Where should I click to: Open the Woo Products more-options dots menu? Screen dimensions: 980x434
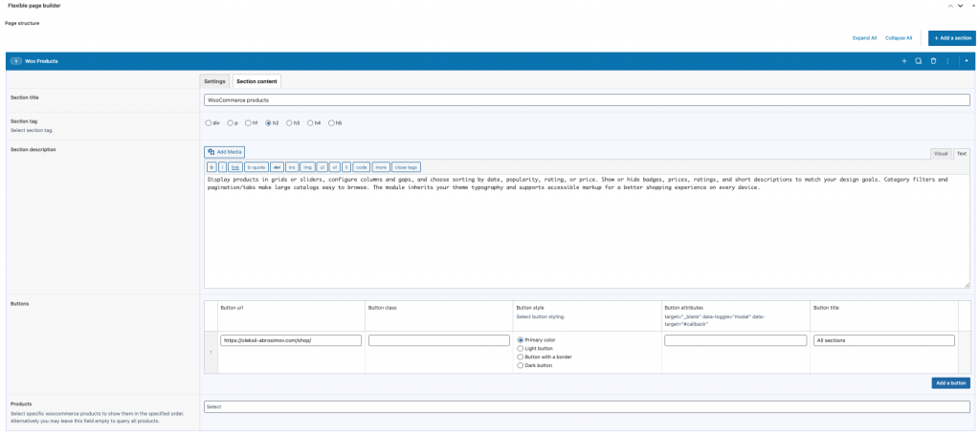click(947, 61)
